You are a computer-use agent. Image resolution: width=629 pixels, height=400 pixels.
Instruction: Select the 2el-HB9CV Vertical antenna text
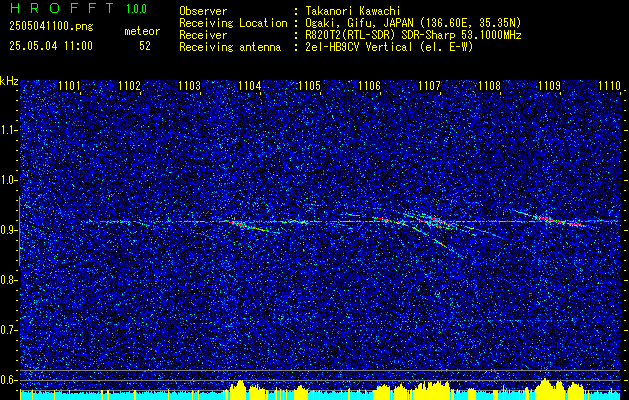(x=389, y=47)
